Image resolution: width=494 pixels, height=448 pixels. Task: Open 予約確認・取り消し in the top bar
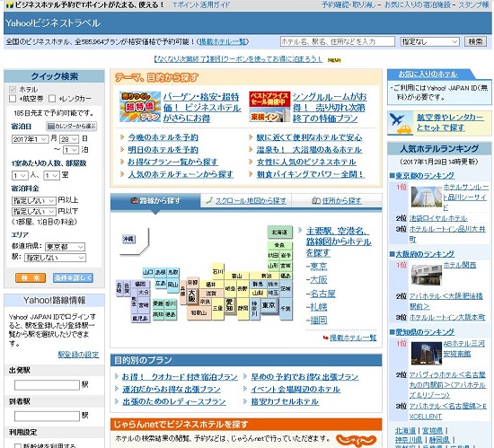(348, 4)
